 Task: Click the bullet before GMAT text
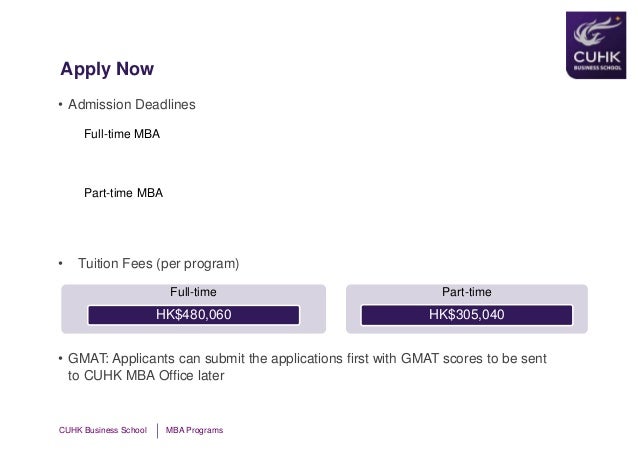click(x=60, y=359)
